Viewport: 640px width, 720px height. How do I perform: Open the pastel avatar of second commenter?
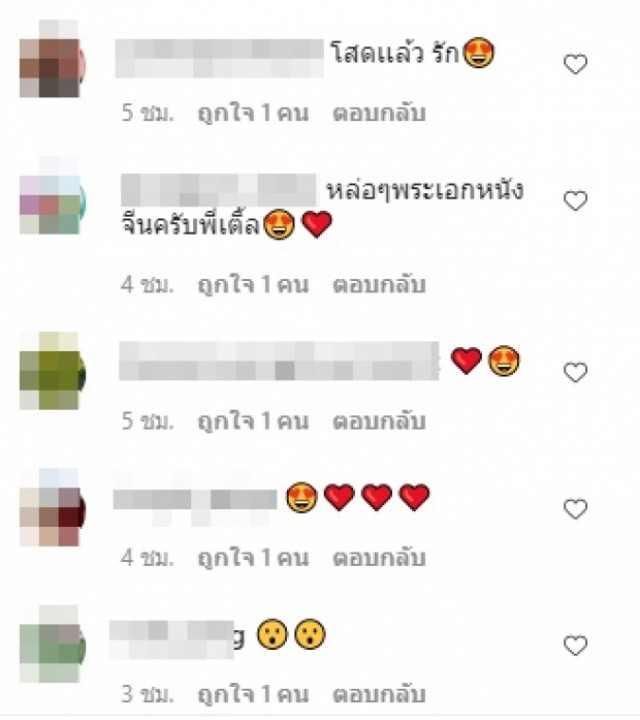pyautogui.click(x=52, y=196)
